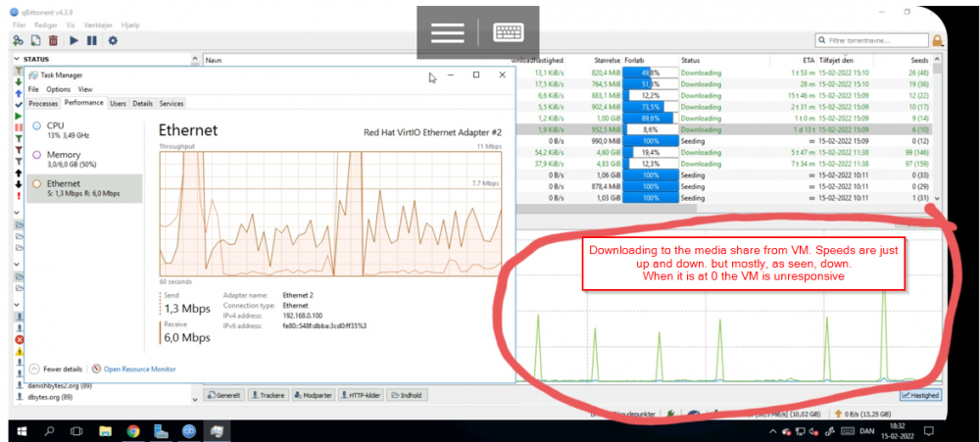Open the notification center on taskbar
The height and width of the screenshot is (442, 980).
pos(929,431)
